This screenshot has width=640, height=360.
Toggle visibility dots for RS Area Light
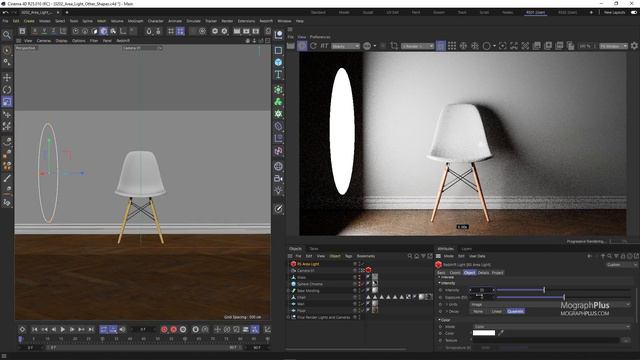[360, 264]
